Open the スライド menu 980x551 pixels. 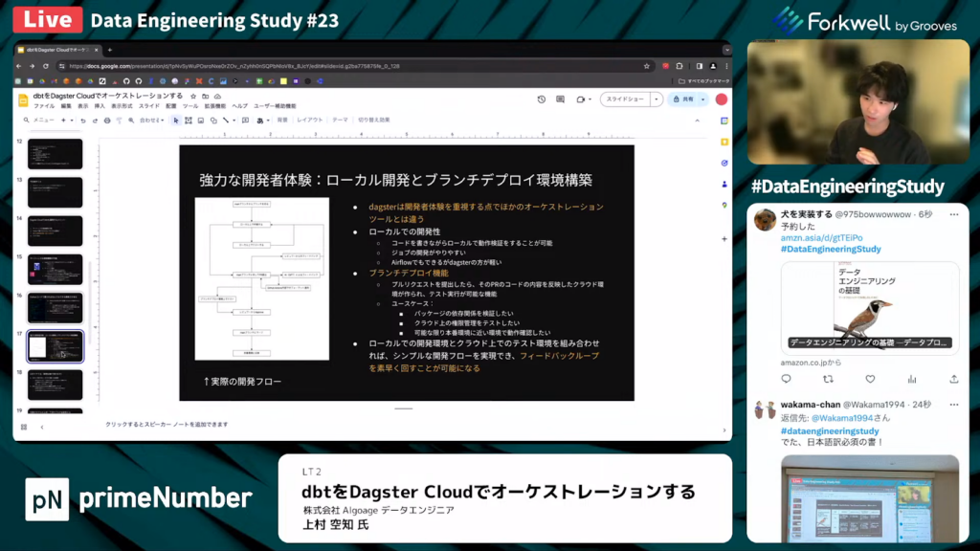pyautogui.click(x=149, y=106)
